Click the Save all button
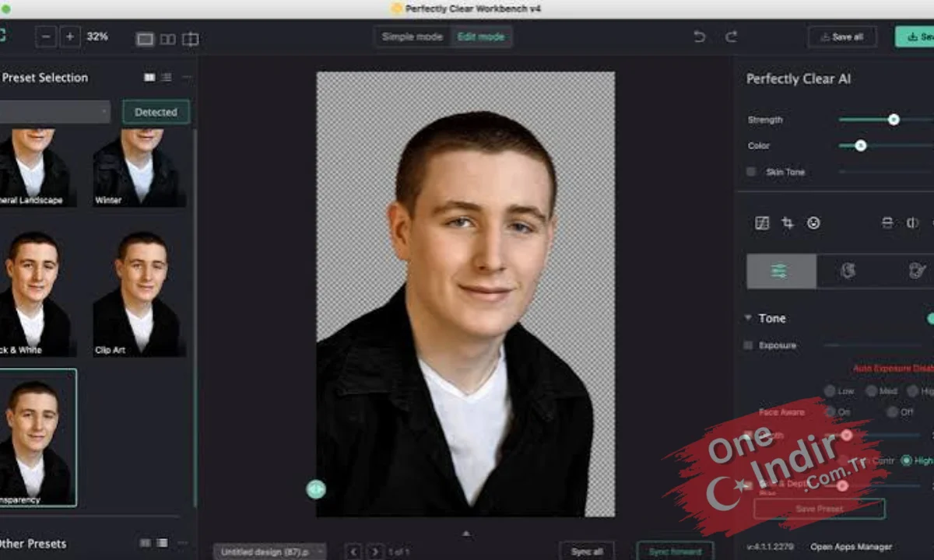The image size is (934, 560). (x=842, y=37)
